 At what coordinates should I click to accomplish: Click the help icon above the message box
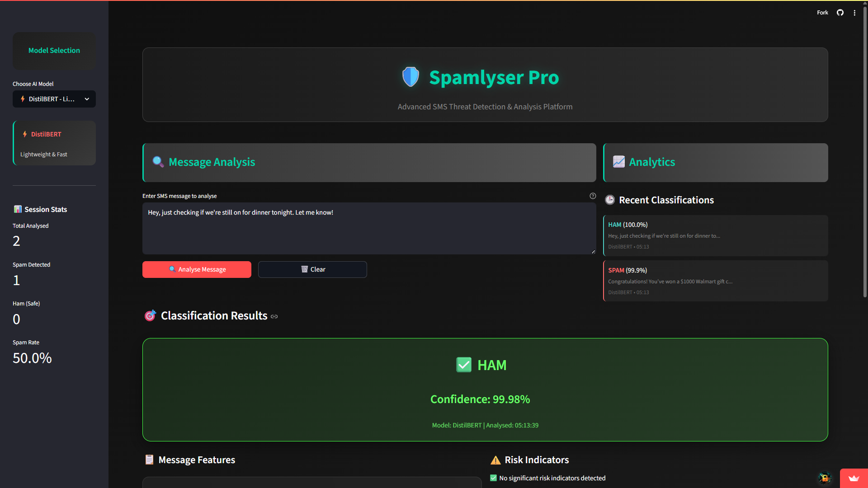coord(593,196)
